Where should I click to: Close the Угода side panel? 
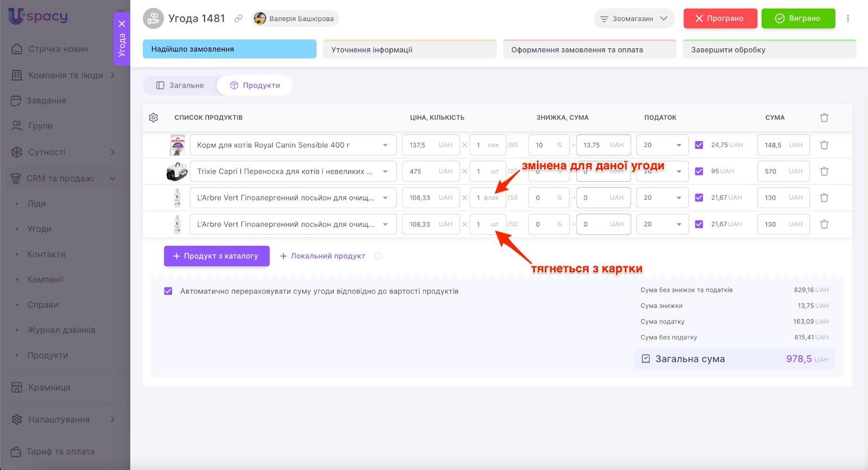(x=122, y=24)
